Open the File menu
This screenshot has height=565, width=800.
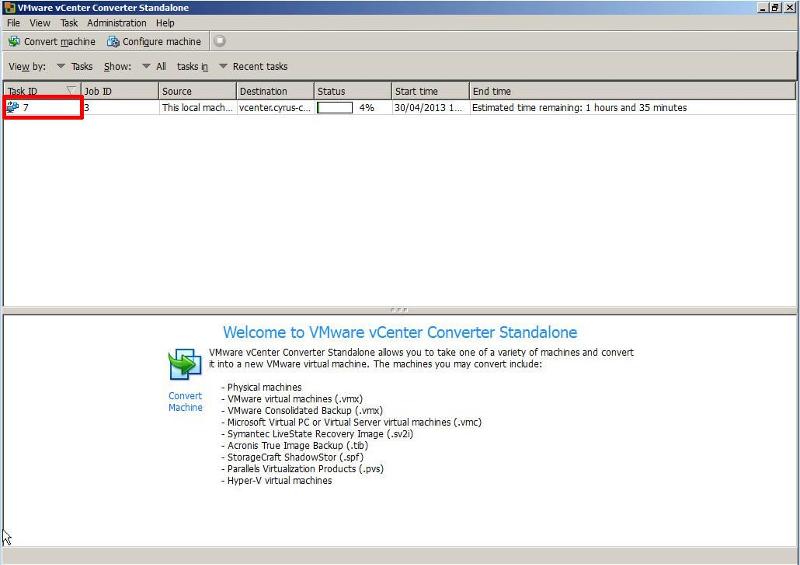(13, 23)
